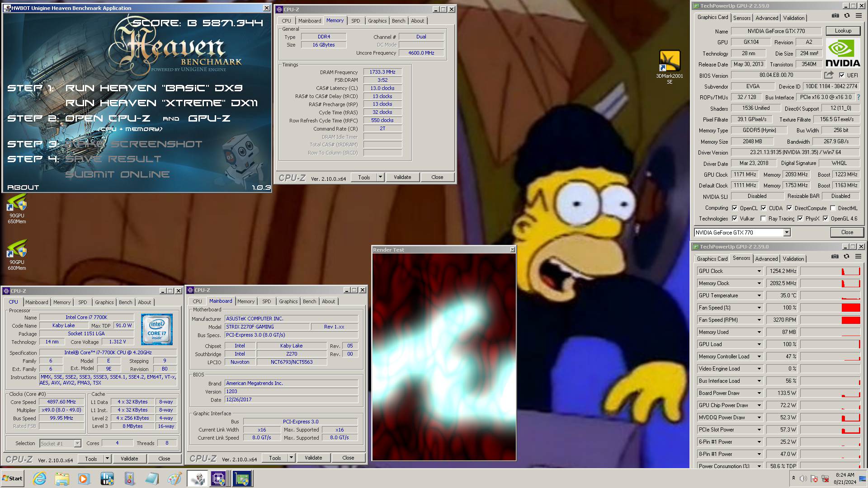The width and height of the screenshot is (868, 488).
Task: Switch to the Advanced tab in the top GPU-Z window
Action: 767,18
